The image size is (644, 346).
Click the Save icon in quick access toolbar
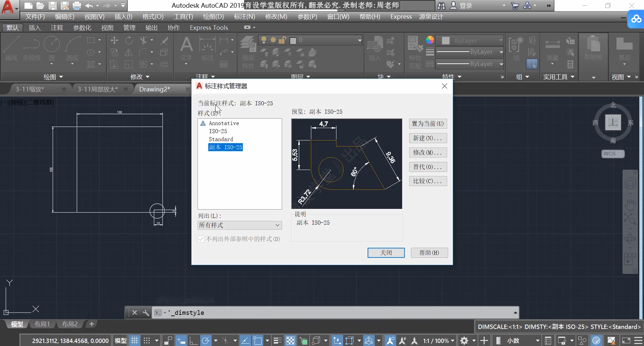(52, 5)
